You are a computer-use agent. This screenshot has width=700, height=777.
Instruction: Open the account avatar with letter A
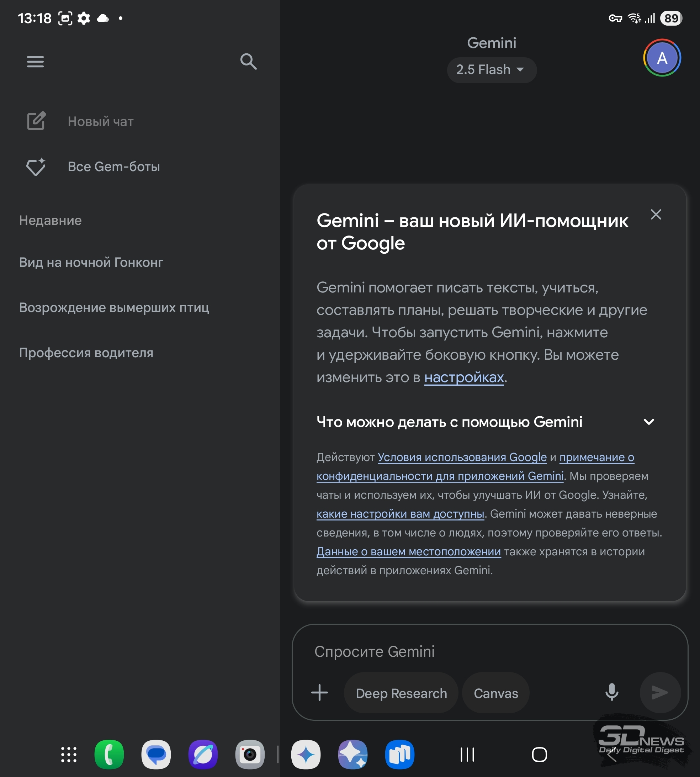[x=662, y=58]
